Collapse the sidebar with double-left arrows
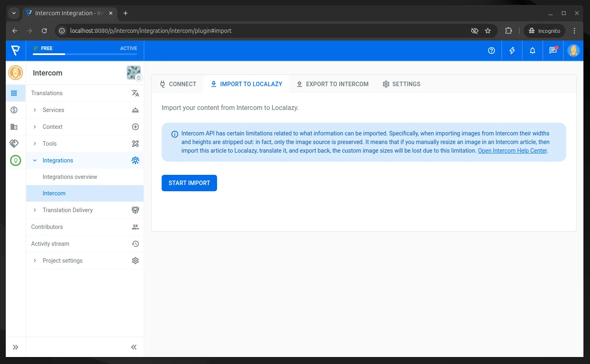Image resolution: width=590 pixels, height=364 pixels. point(134,347)
